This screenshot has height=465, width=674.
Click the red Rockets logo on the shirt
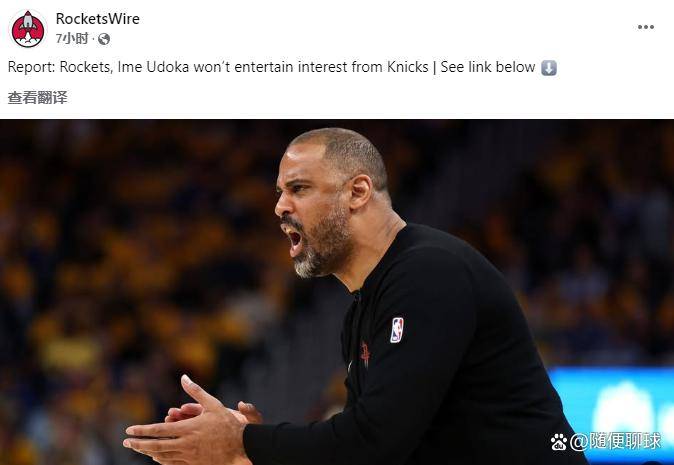[365, 354]
